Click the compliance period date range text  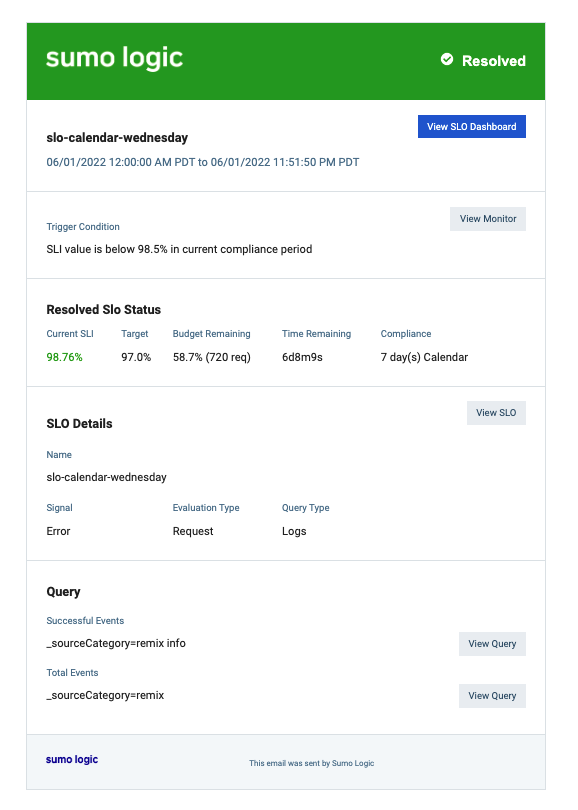[x=200, y=161]
